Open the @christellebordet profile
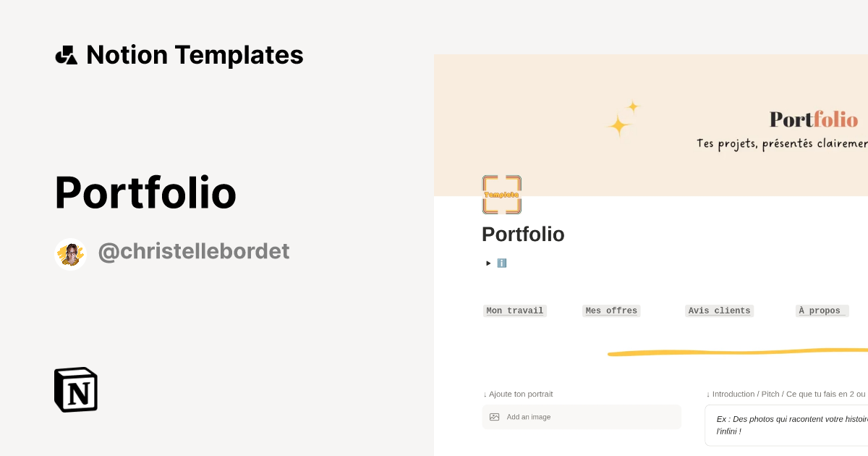Image resolution: width=868 pixels, height=456 pixels. (193, 250)
